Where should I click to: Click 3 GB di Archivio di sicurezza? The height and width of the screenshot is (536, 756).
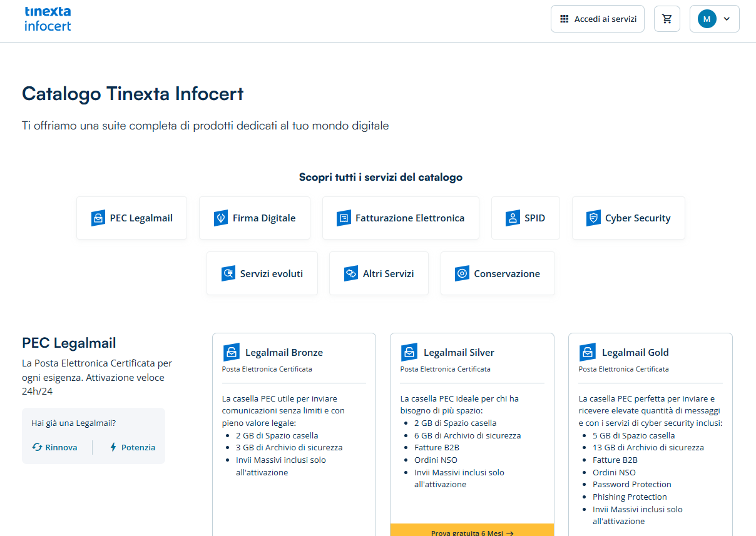[x=289, y=447]
